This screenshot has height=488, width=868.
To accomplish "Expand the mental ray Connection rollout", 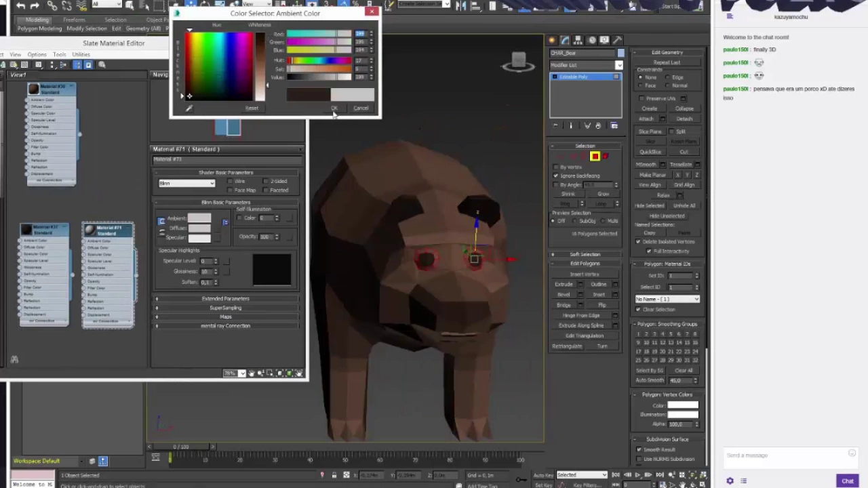I will click(x=226, y=326).
